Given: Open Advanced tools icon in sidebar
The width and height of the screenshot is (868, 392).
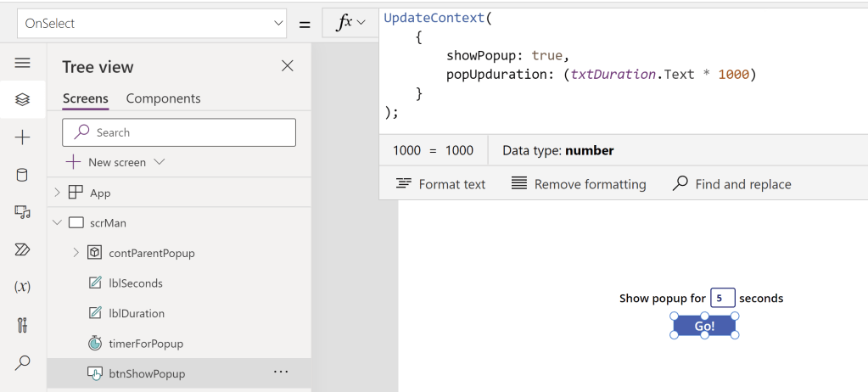Looking at the screenshot, I should coord(23,325).
